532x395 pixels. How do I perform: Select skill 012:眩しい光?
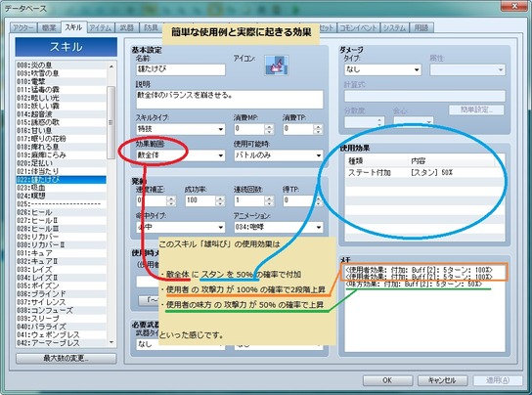(61, 98)
